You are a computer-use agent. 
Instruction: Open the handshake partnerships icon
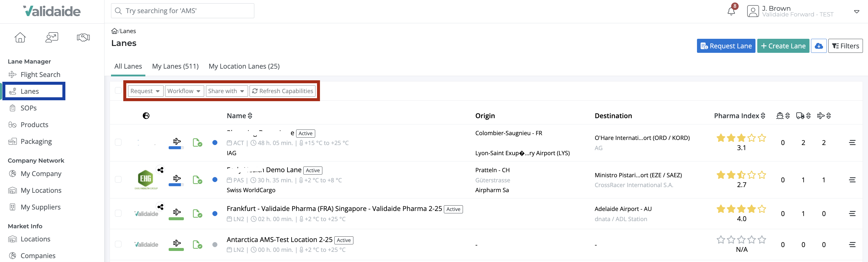[x=83, y=37]
